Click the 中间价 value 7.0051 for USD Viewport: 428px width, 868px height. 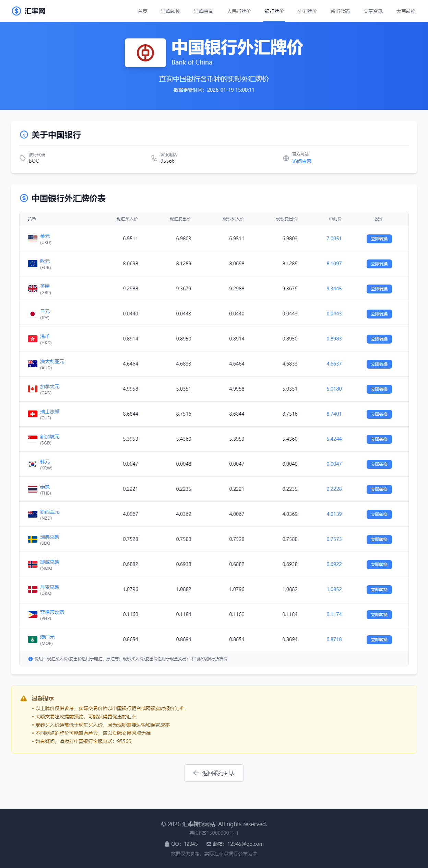(x=334, y=239)
